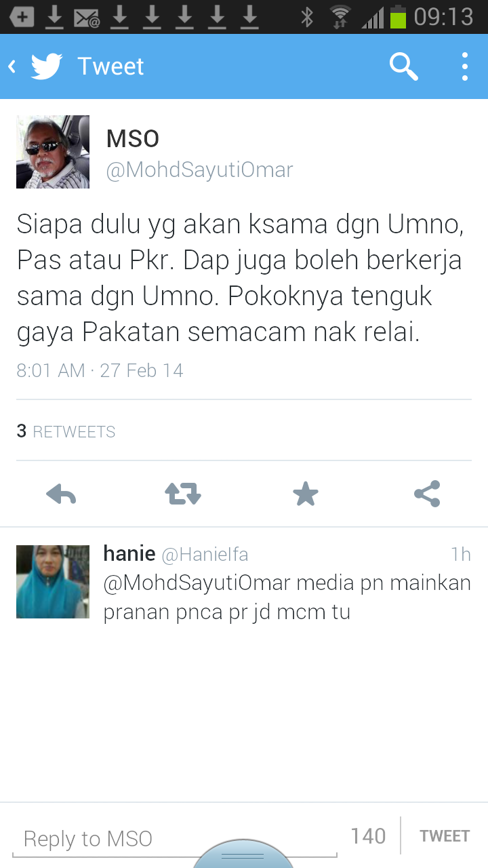The height and width of the screenshot is (868, 488).
Task: Tap the Bluetooth status bar icon
Action: 307,17
